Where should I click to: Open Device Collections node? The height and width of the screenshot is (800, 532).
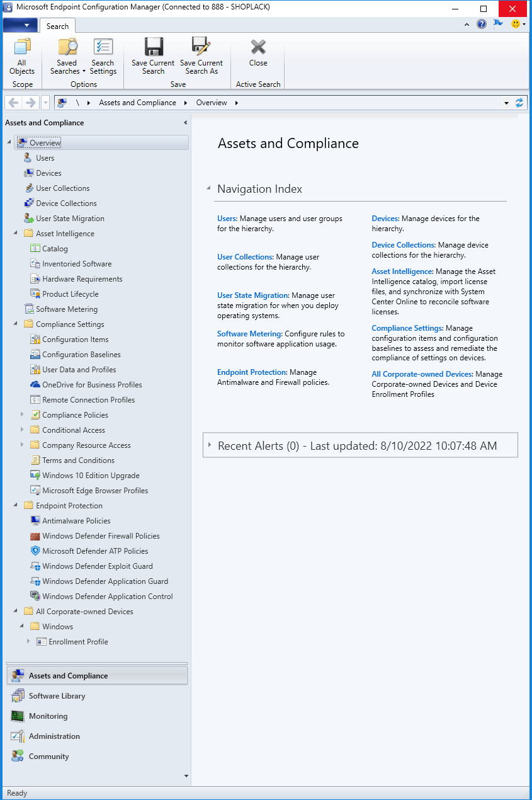(x=66, y=203)
